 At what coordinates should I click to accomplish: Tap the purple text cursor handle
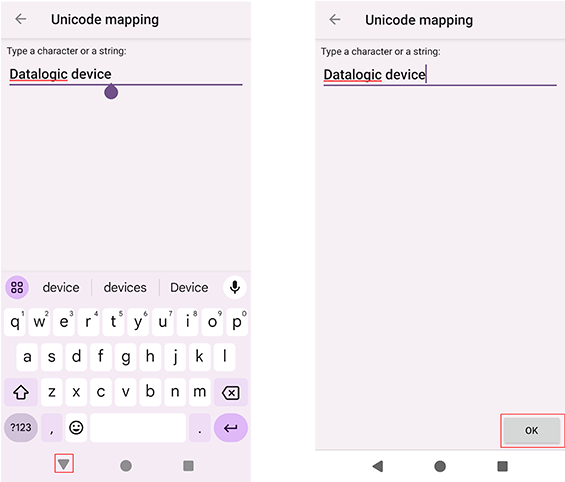pyautogui.click(x=111, y=92)
